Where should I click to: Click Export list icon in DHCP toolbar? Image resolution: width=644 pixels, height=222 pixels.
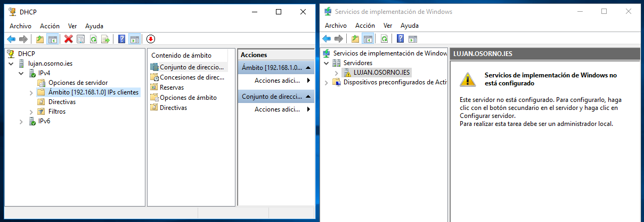[x=105, y=39]
